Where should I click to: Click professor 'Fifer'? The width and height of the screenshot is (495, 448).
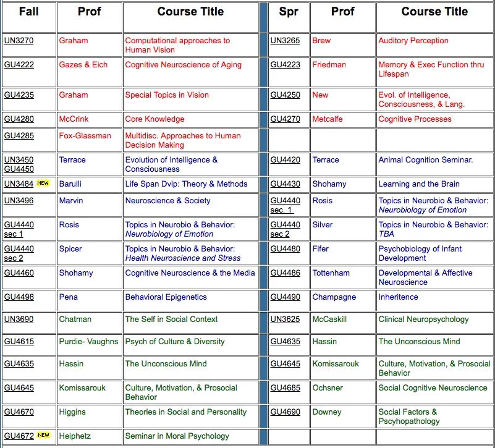[x=321, y=249]
